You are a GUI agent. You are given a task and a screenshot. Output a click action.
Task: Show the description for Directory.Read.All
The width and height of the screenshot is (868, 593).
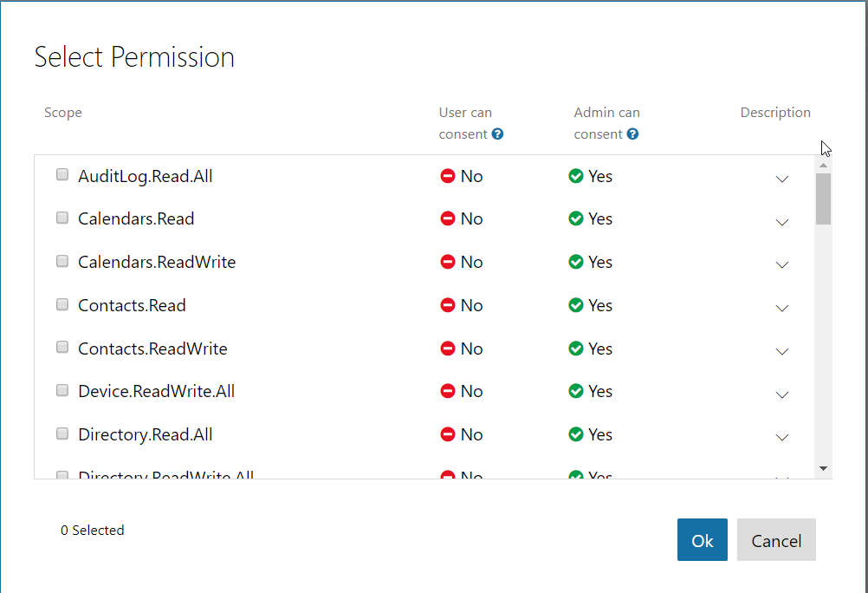(782, 438)
